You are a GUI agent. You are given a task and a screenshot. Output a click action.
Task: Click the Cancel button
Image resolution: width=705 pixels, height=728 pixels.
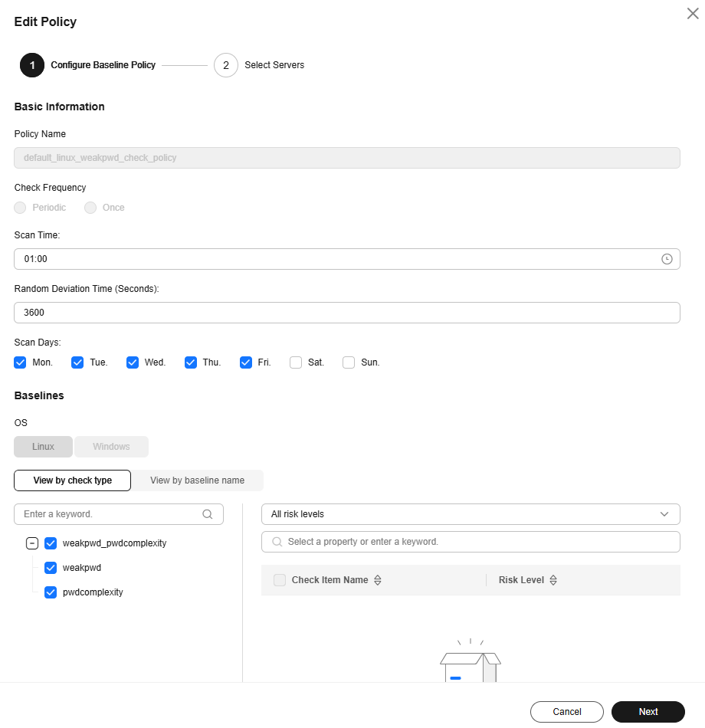[x=566, y=712]
